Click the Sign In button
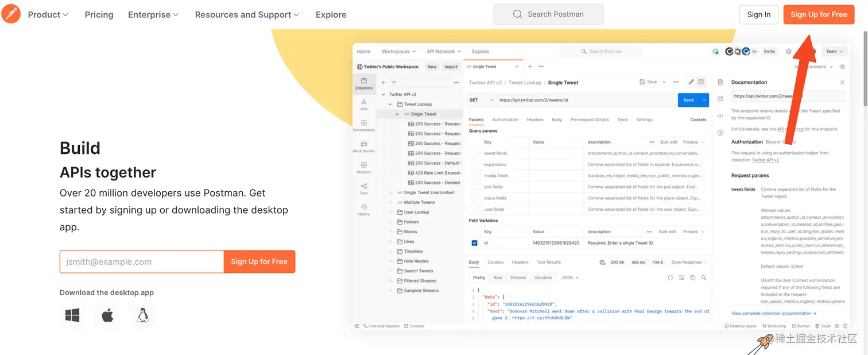 tap(759, 14)
